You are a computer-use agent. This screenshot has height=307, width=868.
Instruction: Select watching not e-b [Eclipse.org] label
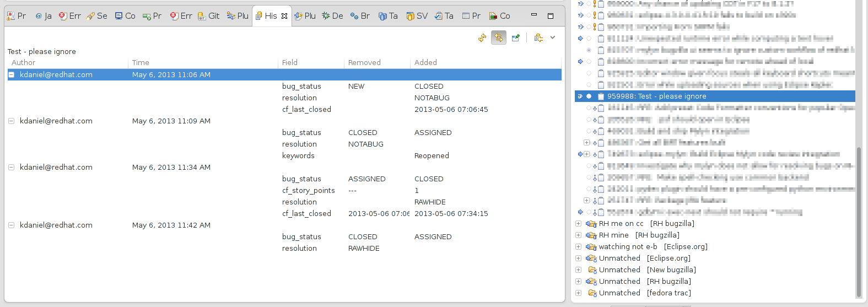coord(653,246)
